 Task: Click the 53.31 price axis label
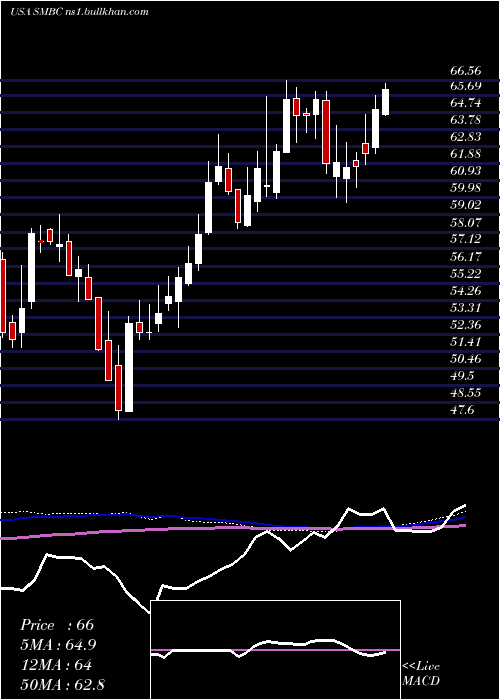466,308
